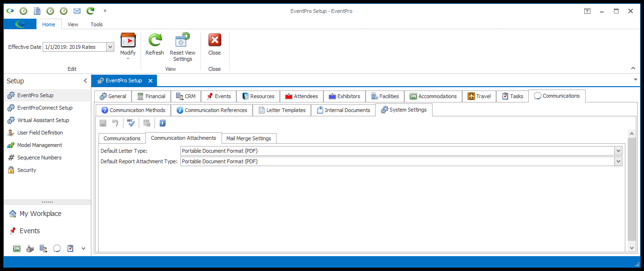
Task: Switch to the Internal Documents tab
Action: click(x=343, y=110)
